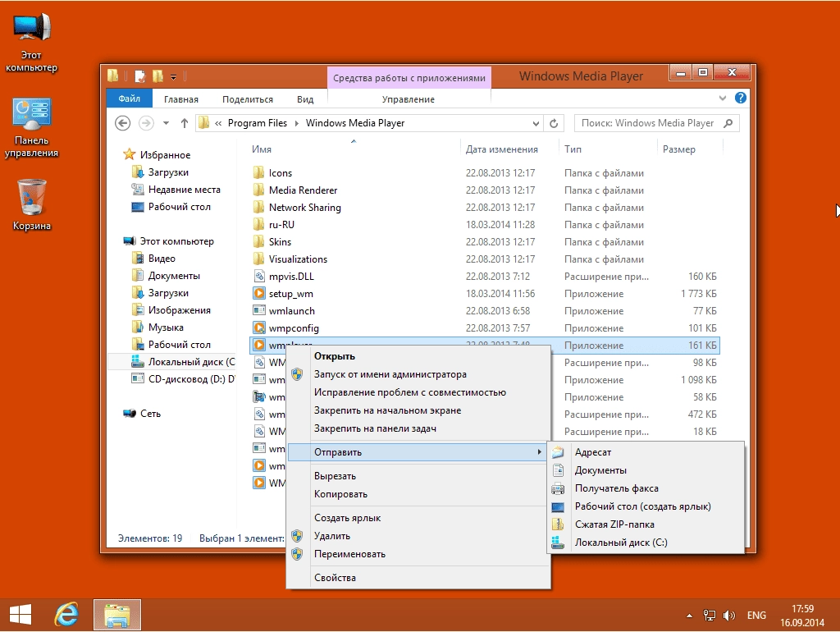The image size is (840, 632).
Task: Refresh the Windows Media Player folder
Action: tap(554, 123)
